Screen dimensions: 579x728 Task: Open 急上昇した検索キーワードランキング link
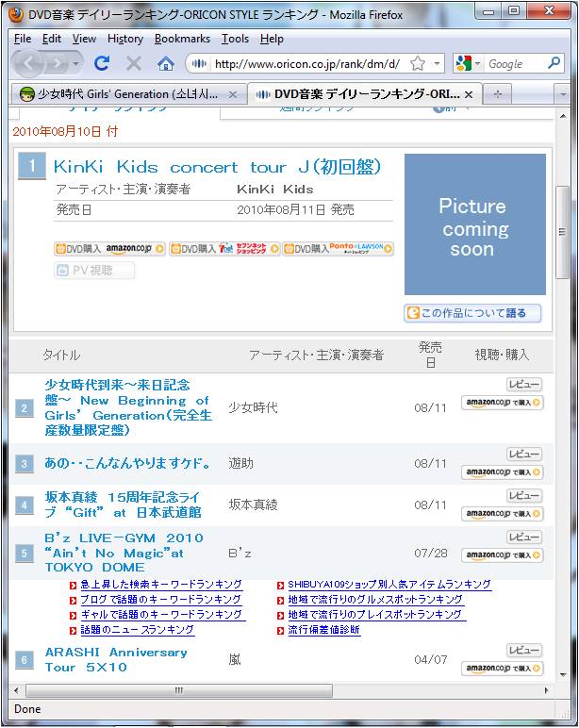[x=161, y=584]
